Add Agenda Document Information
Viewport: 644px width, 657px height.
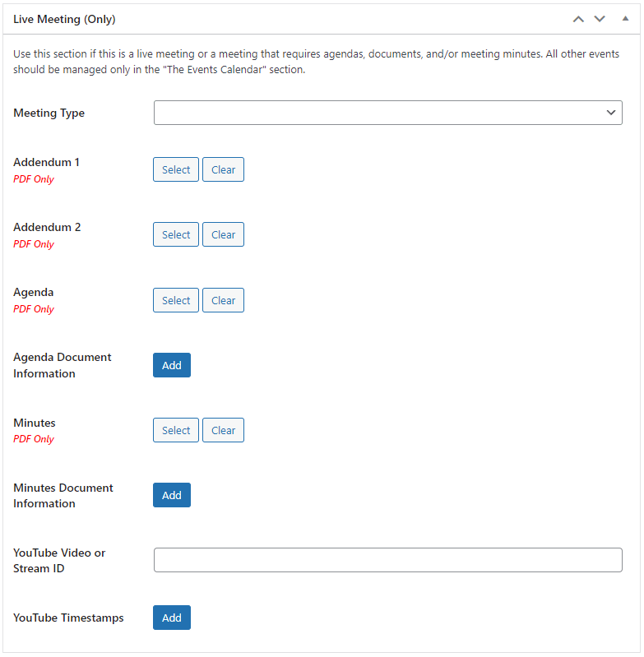coord(172,365)
